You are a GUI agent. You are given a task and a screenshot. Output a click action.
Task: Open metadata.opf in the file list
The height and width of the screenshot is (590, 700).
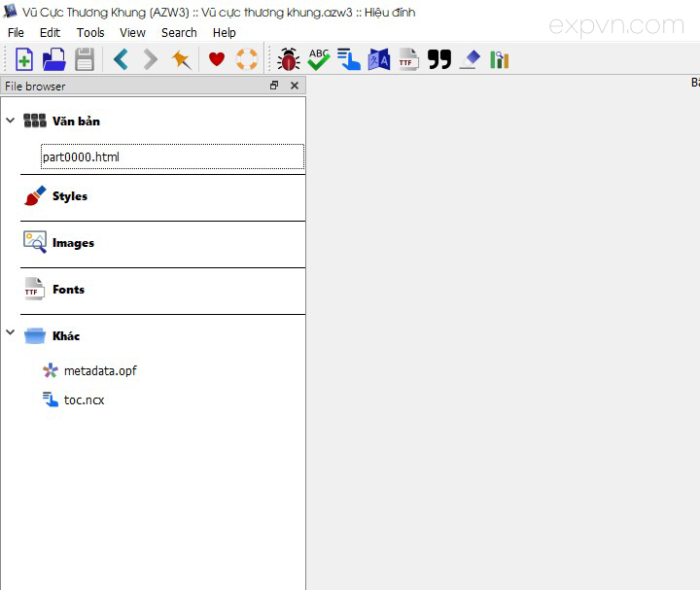tap(100, 370)
